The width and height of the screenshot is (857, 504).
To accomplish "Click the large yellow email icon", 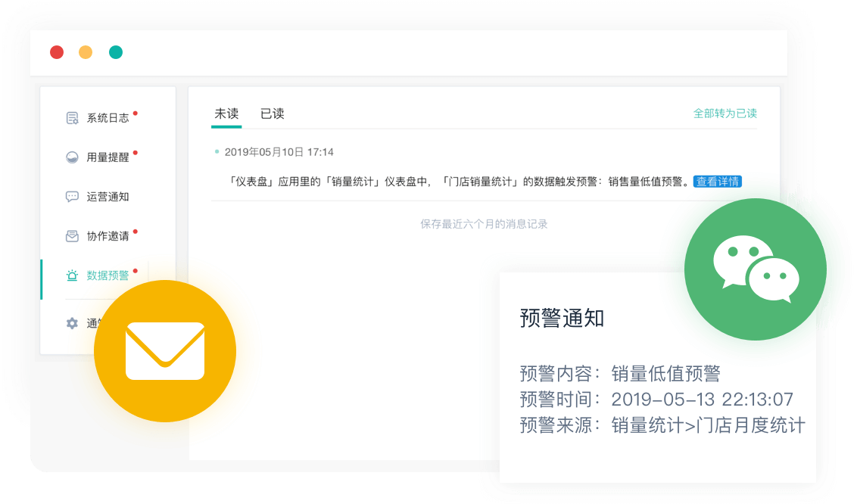I will tap(165, 351).
